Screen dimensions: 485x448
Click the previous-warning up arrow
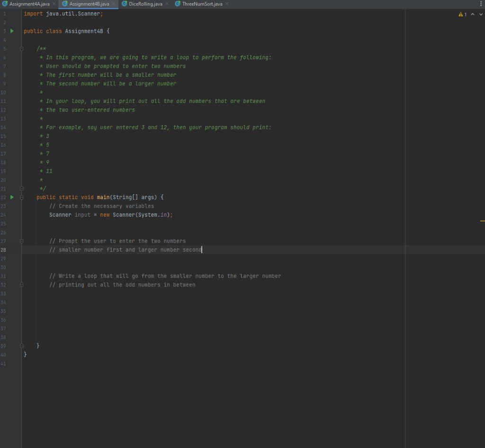coord(473,14)
